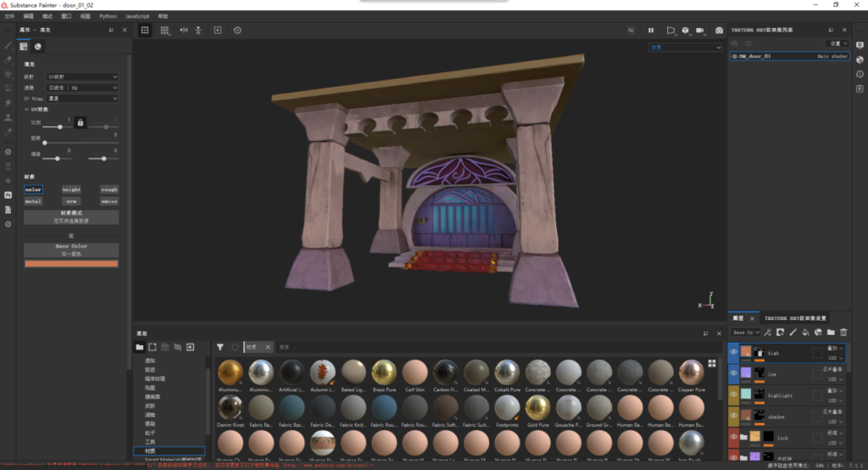Click the scale lock icon in UV transform
The height and width of the screenshot is (470, 868).
81,123
